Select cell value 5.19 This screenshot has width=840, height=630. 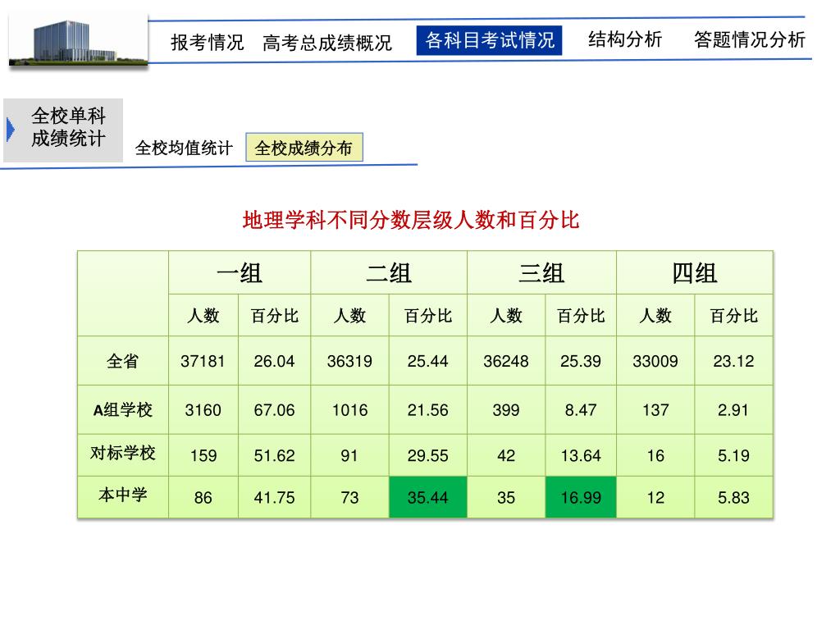coord(734,456)
